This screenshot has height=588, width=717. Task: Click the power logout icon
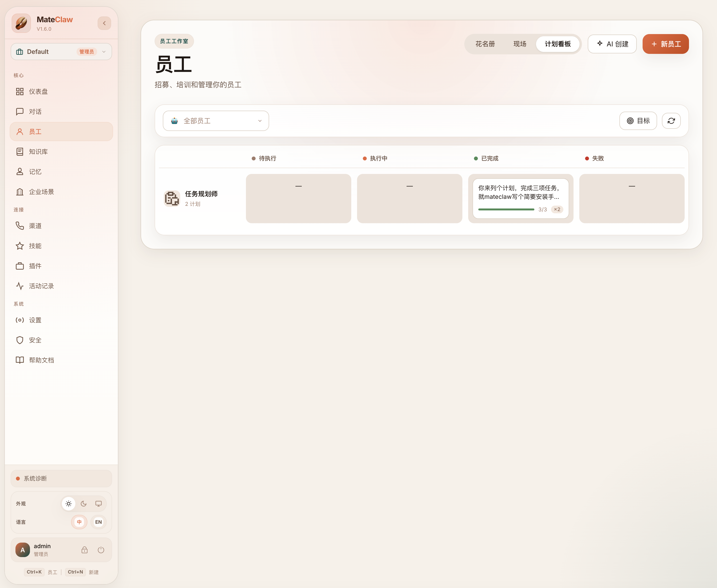(101, 550)
